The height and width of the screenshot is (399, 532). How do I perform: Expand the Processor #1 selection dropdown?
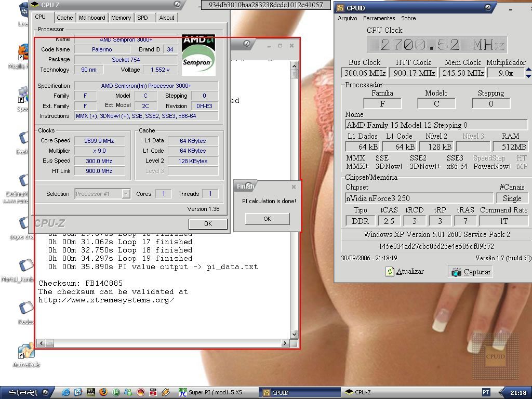coord(126,194)
